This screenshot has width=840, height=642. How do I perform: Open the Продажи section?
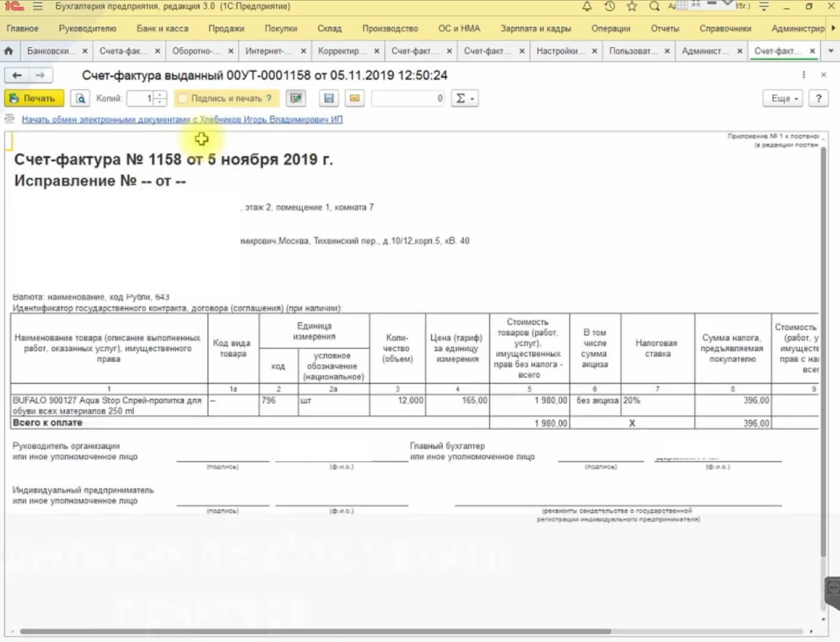click(226, 29)
